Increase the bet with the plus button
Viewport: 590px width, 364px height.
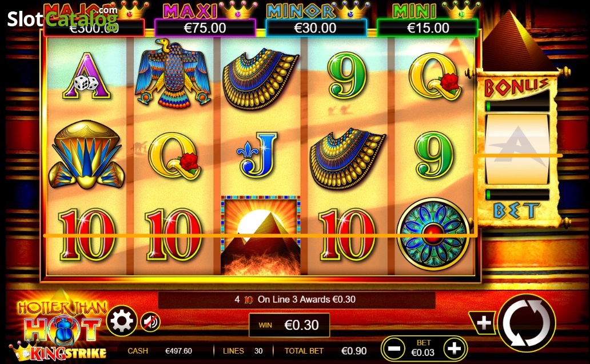(454, 349)
